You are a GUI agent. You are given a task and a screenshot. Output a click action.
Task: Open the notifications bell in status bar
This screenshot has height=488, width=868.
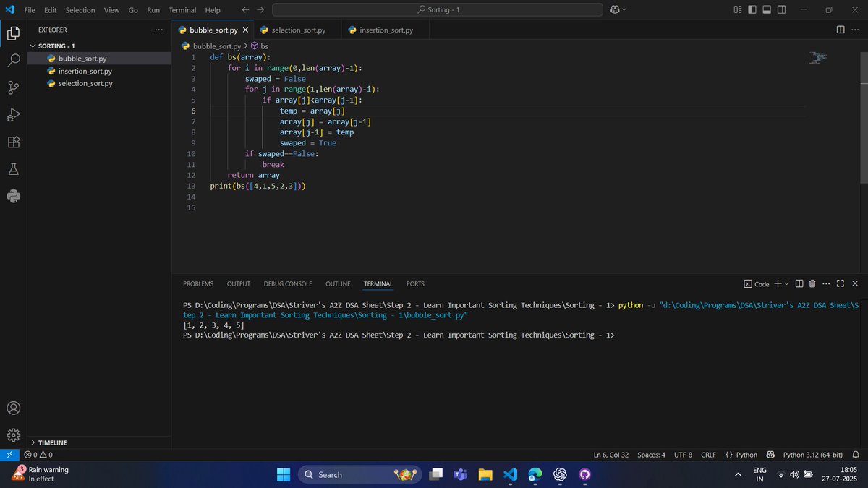[856, 455]
